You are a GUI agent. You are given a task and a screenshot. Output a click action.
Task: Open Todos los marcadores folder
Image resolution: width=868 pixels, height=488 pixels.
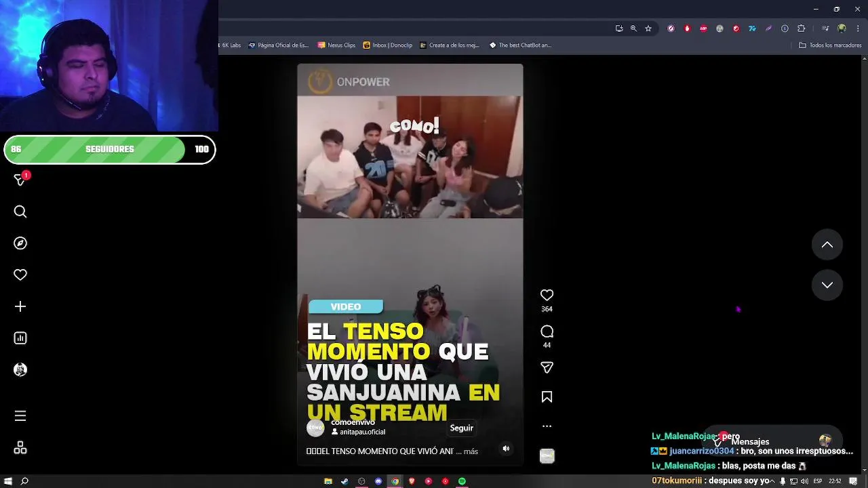(x=830, y=45)
